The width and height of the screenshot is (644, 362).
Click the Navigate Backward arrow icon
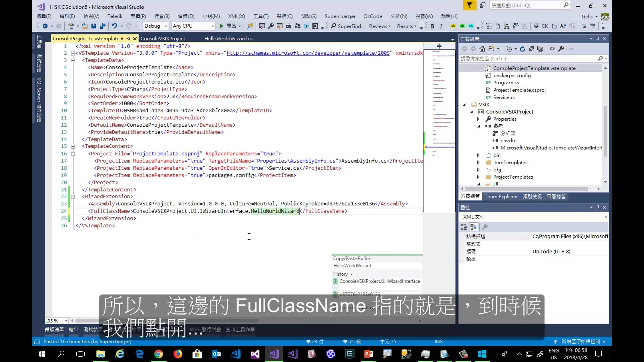[x=46, y=26]
